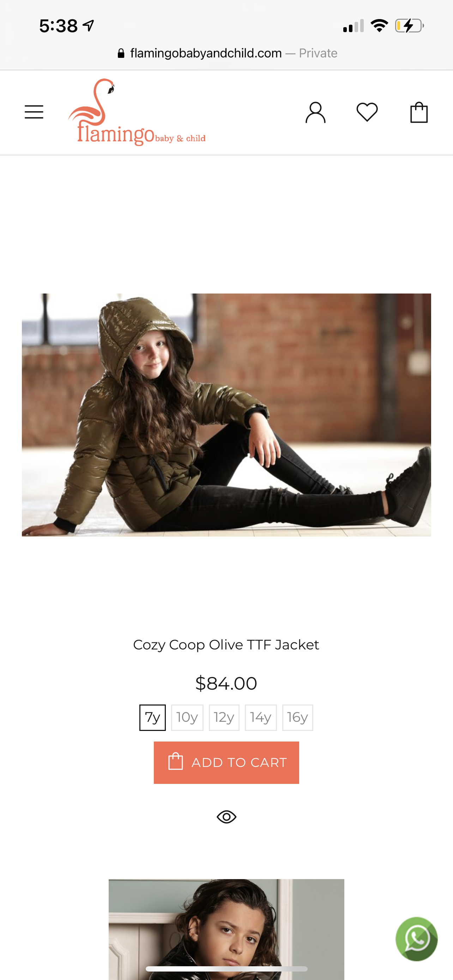Tap the flamingobabyandchild.com address bar
The height and width of the screenshot is (980, 453).
click(x=228, y=53)
